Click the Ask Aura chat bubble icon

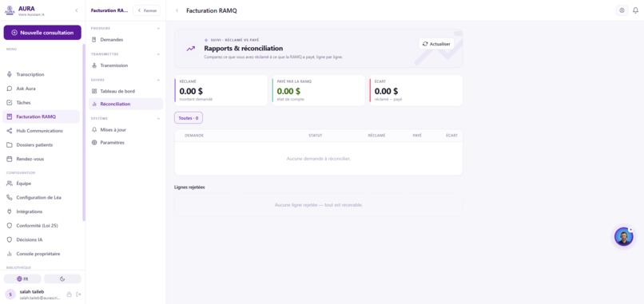tap(10, 89)
